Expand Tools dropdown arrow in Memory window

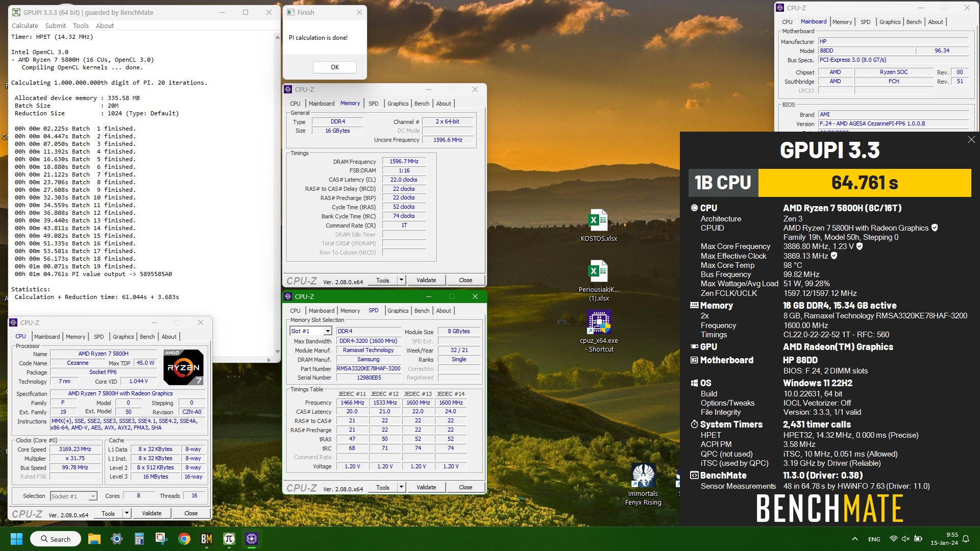[401, 280]
